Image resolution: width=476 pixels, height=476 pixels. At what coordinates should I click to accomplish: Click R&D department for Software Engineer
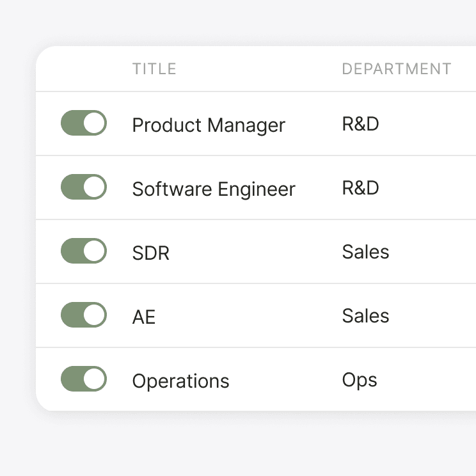(361, 188)
